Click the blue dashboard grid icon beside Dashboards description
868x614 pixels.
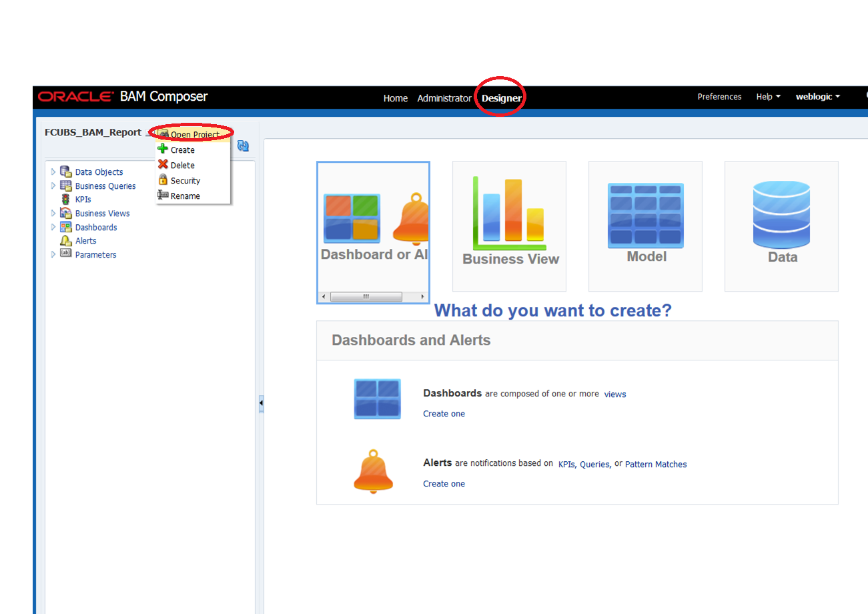coord(377,398)
